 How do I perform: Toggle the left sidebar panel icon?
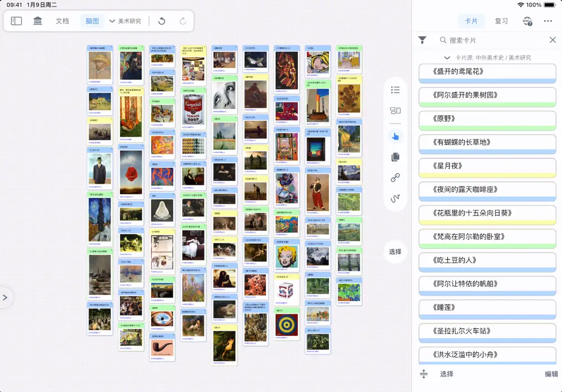[x=16, y=21]
